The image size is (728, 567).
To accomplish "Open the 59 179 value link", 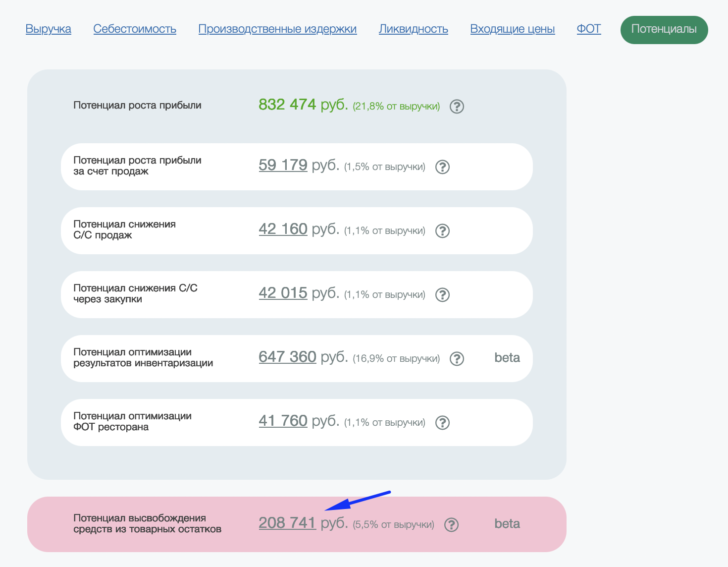I will (x=283, y=165).
